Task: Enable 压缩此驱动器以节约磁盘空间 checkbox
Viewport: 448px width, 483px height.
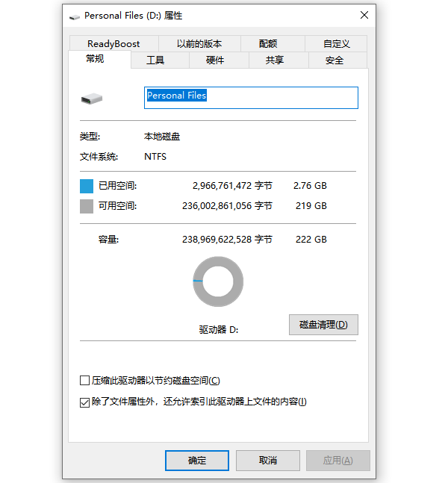Action: point(84,381)
